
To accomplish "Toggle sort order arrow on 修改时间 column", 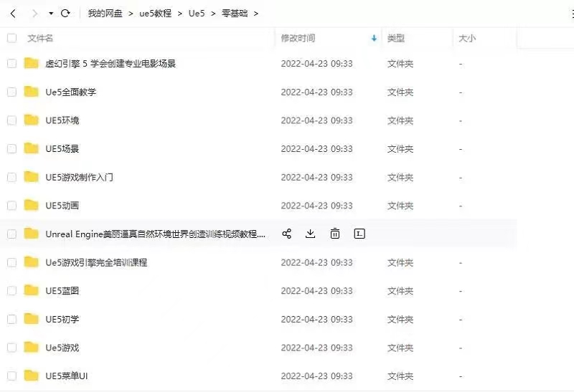I will (374, 38).
